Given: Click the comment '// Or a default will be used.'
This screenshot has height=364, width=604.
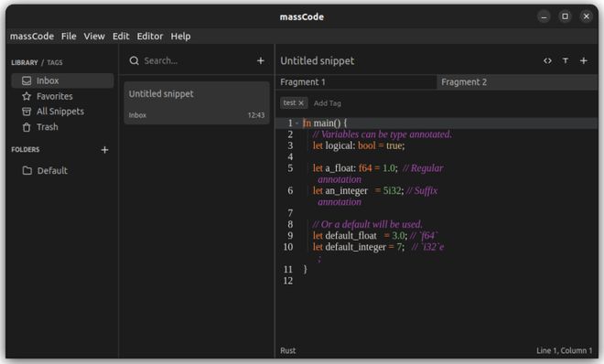Looking at the screenshot, I should pos(368,224).
